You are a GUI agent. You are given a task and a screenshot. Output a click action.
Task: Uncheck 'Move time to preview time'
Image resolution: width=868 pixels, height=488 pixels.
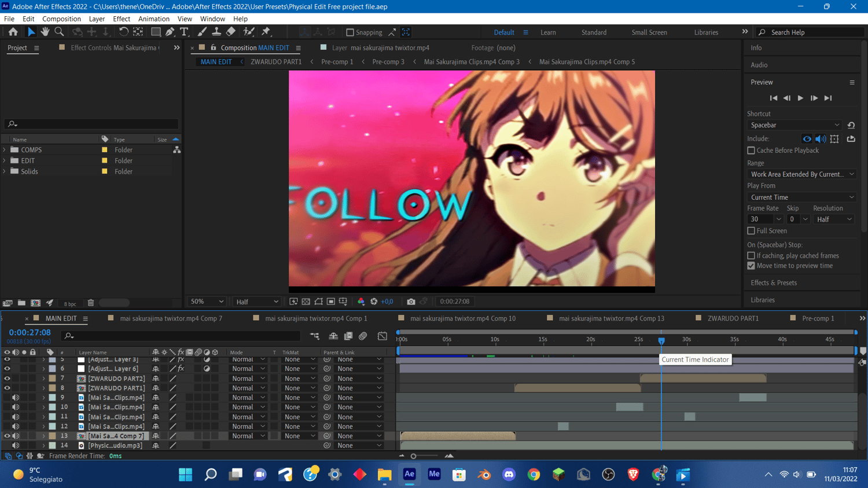tap(751, 266)
